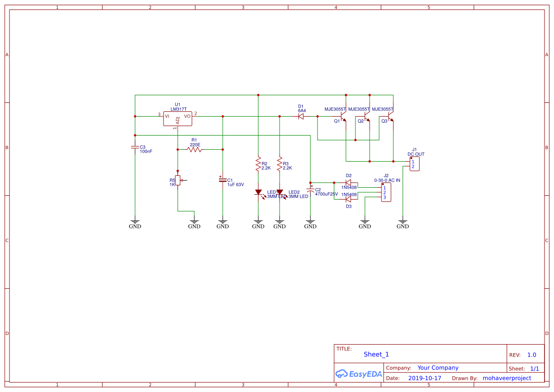This screenshot has width=554, height=392.
Task: Click the D1 6A4 diode symbol
Action: (x=301, y=116)
